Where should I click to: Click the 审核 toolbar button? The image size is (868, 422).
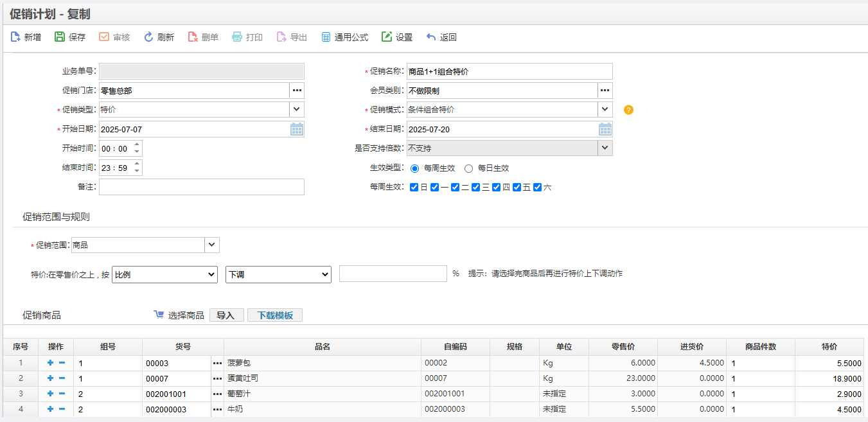click(114, 37)
